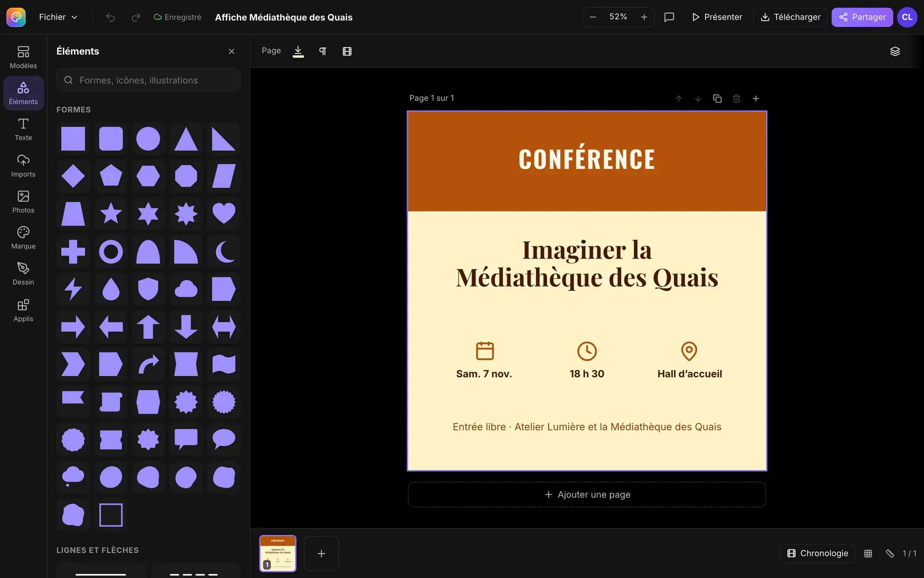
Task: Close the Éléments panel
Action: tap(231, 51)
